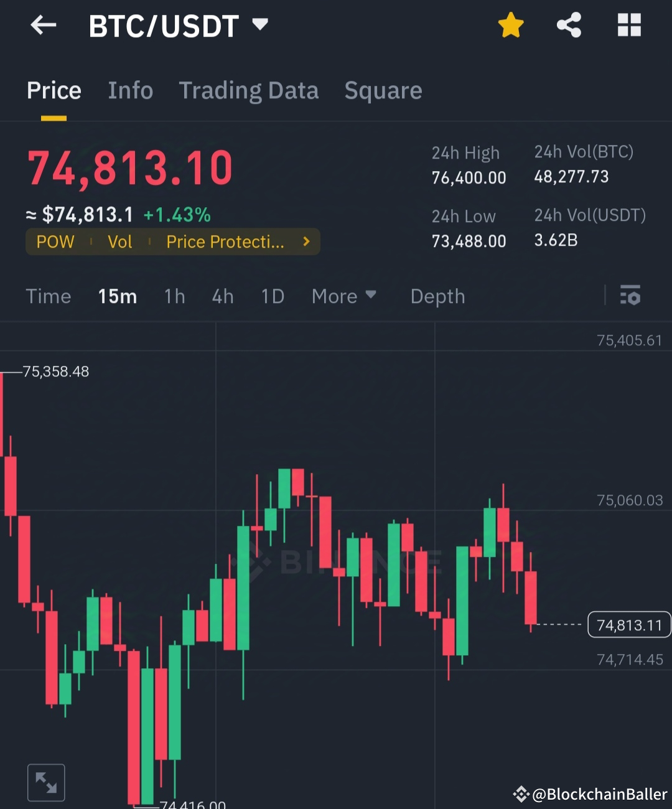Viewport: 672px width, 809px height.
Task: Open the Info section
Action: tap(131, 90)
